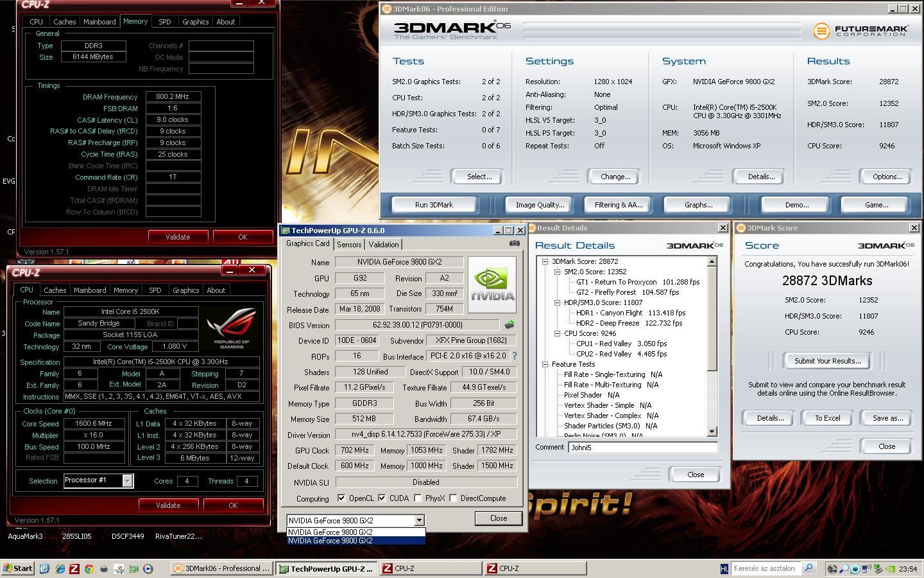Toggle the CUDA checkbox
The width and height of the screenshot is (924, 578).
pos(382,498)
